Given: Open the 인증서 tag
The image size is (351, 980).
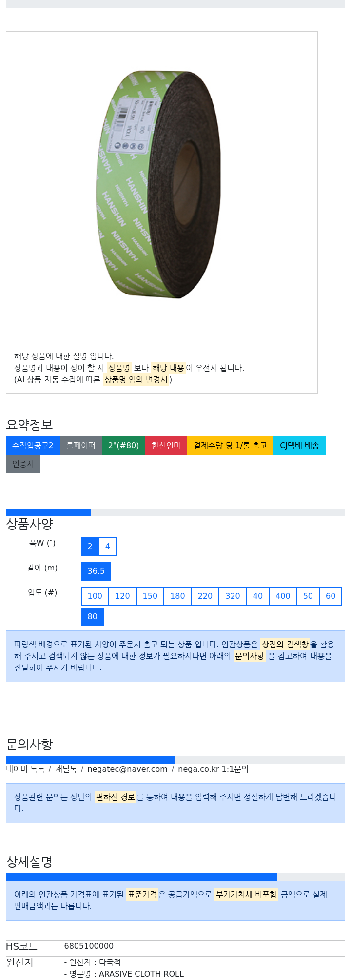Looking at the screenshot, I should click(23, 464).
